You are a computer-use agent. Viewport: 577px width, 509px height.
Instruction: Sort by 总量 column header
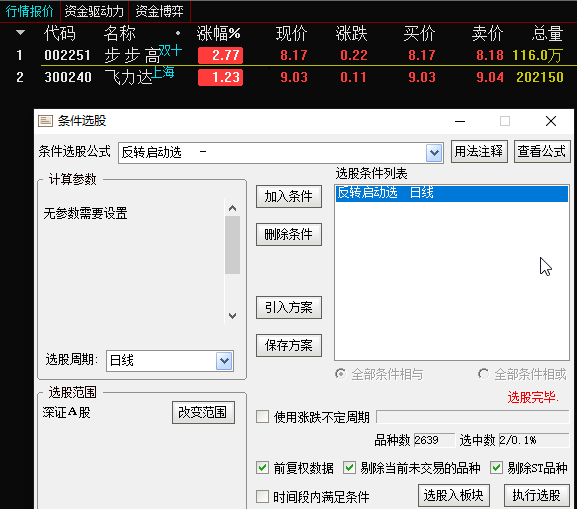tap(547, 33)
